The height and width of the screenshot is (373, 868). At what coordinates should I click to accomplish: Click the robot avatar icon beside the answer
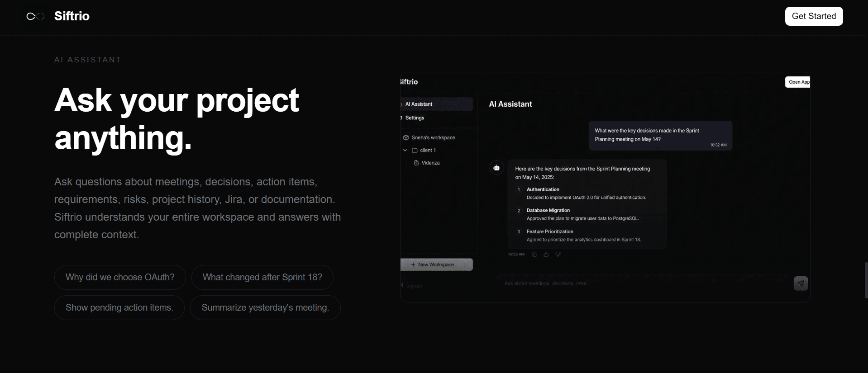click(x=496, y=168)
